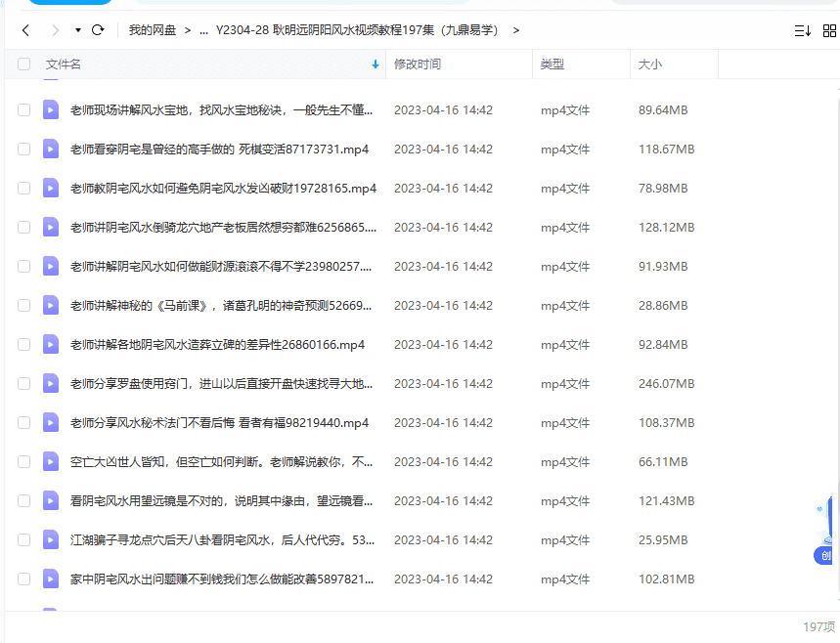This screenshot has height=643, width=840.
Task: Expand the collapsed path ellipsis in breadcrumb
Action: pyautogui.click(x=203, y=30)
